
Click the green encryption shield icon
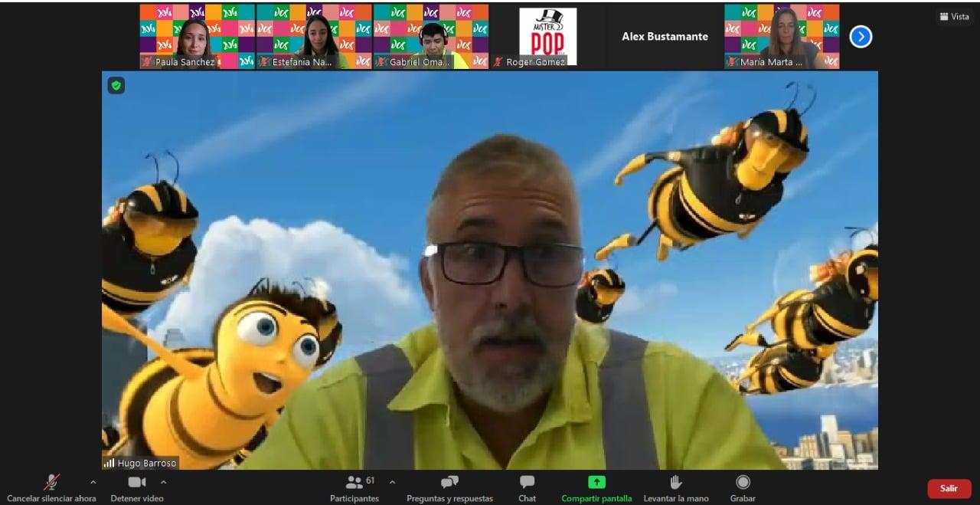116,85
